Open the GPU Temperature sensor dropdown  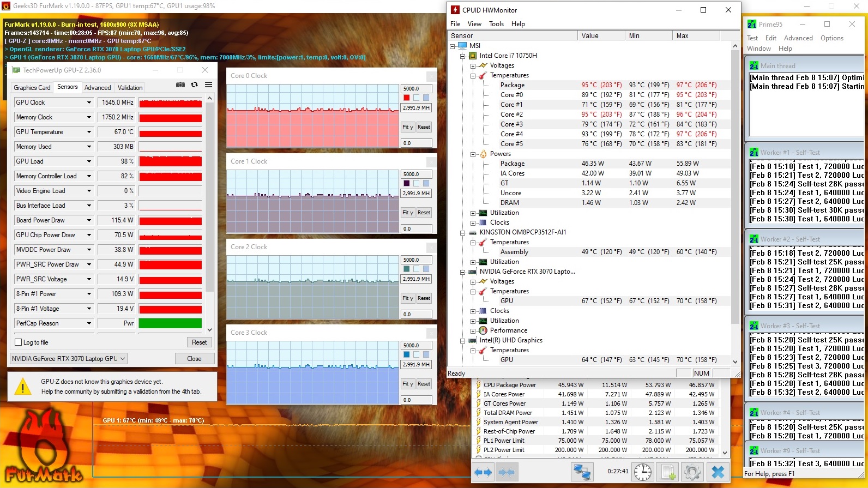click(x=89, y=132)
